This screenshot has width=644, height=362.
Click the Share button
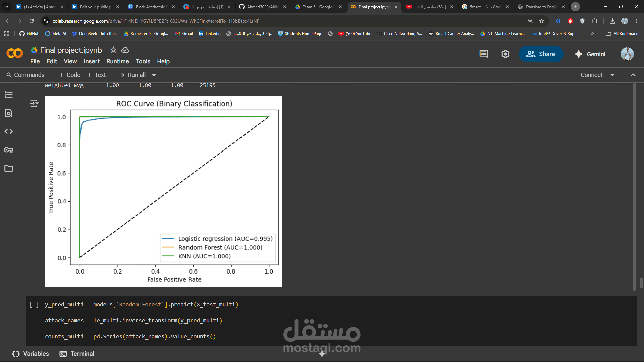click(x=541, y=54)
